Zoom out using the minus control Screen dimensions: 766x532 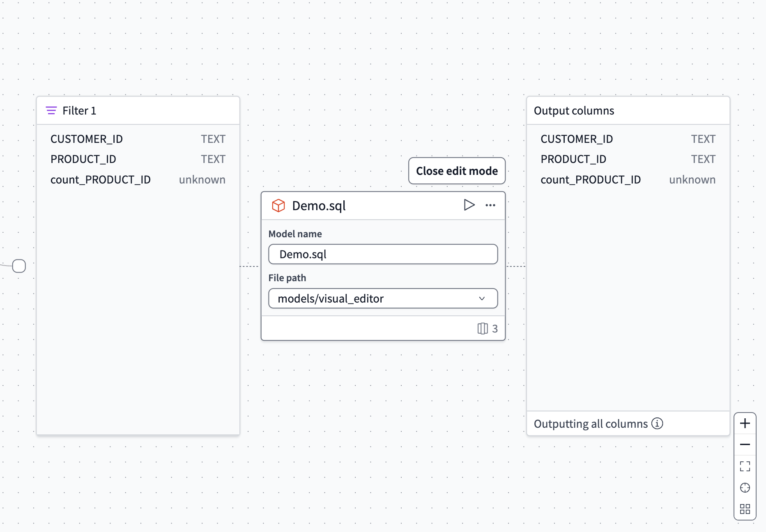[745, 444]
